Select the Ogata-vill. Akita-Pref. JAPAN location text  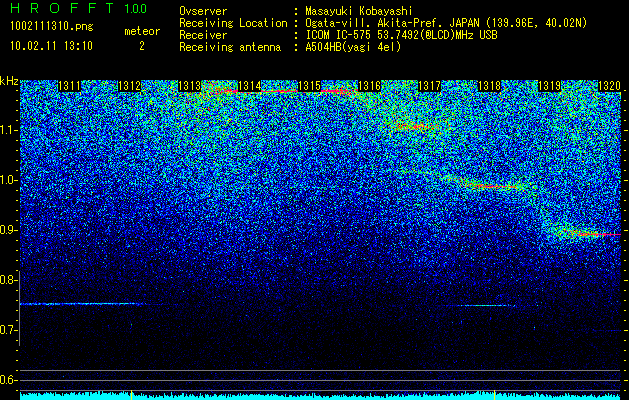pyautogui.click(x=446, y=23)
